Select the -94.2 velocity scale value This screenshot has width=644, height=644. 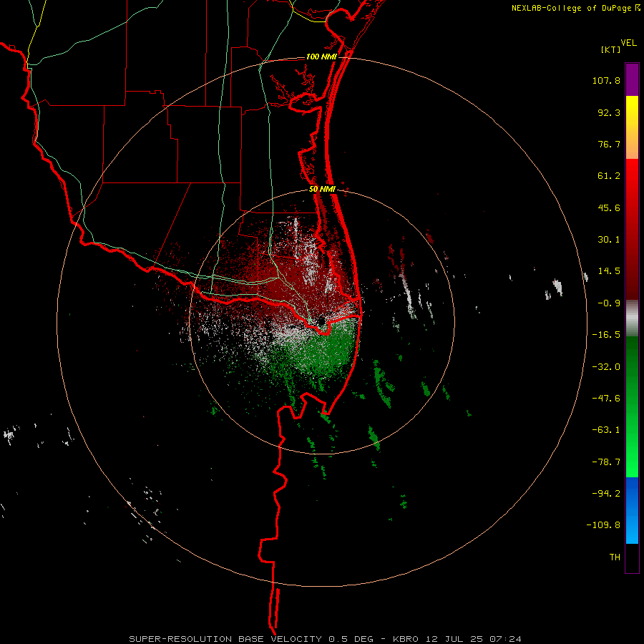tap(606, 494)
